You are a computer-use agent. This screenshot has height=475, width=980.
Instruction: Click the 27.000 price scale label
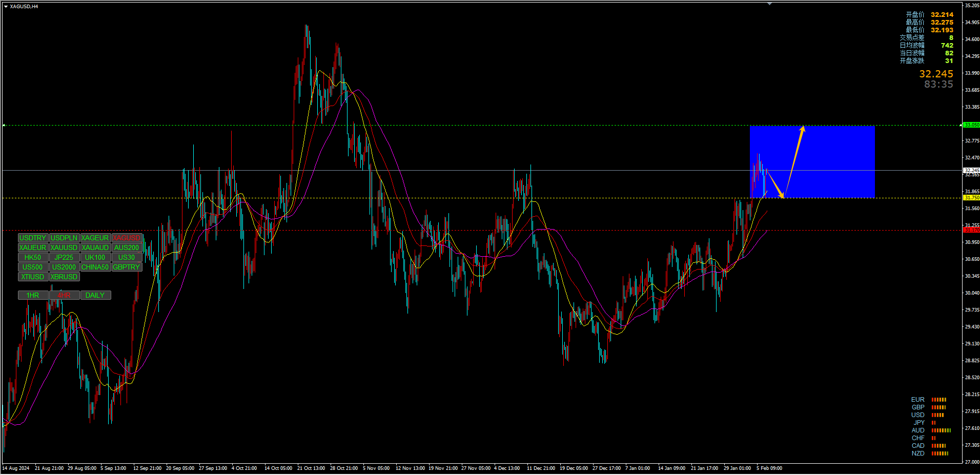coord(972,462)
